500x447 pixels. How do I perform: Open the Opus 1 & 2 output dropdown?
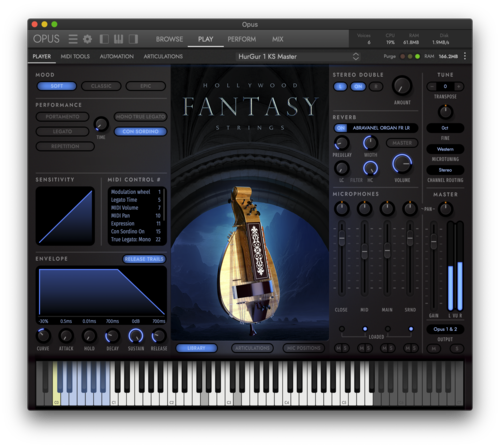(445, 329)
